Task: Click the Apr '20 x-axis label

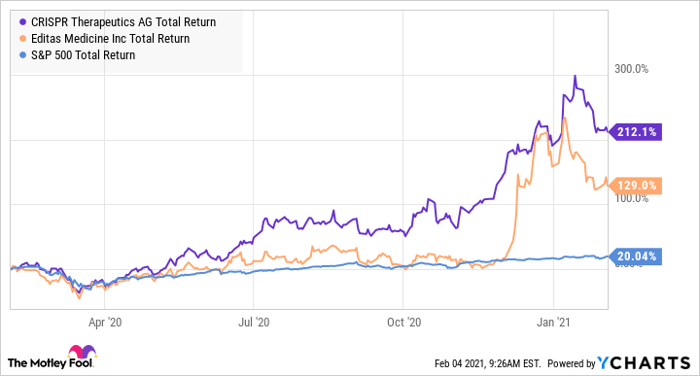Action: click(x=105, y=322)
